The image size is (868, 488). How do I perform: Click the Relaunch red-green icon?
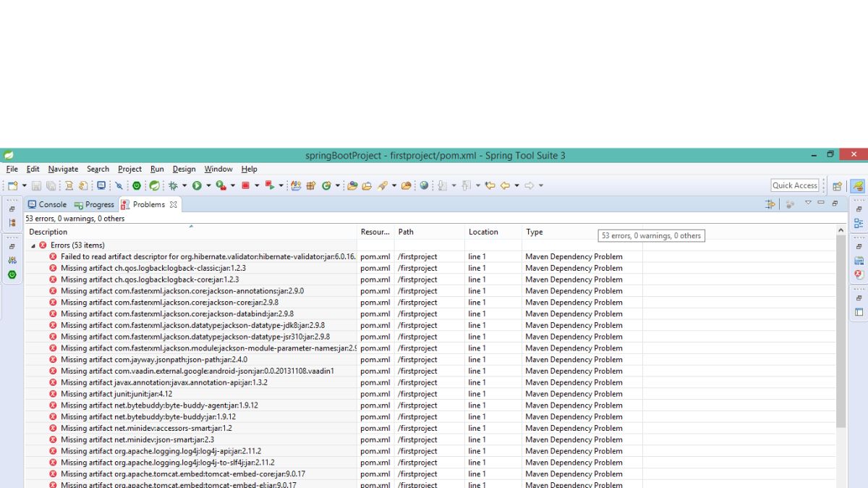(x=269, y=186)
